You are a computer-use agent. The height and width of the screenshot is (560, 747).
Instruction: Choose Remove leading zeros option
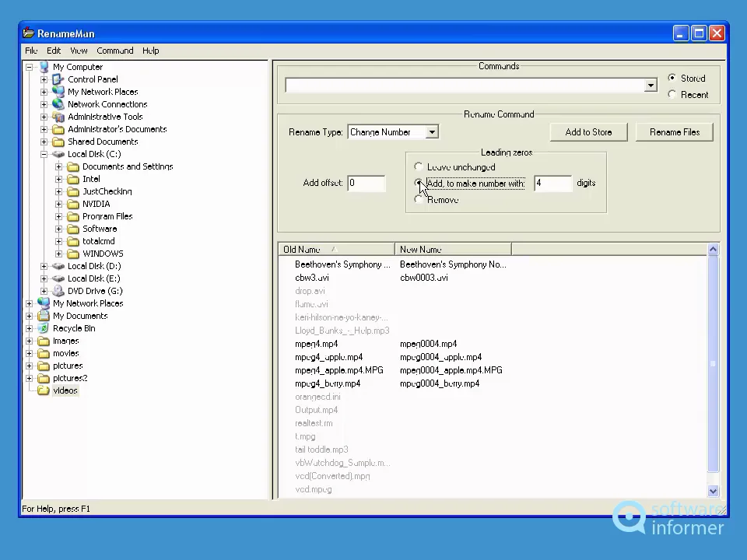pos(419,200)
